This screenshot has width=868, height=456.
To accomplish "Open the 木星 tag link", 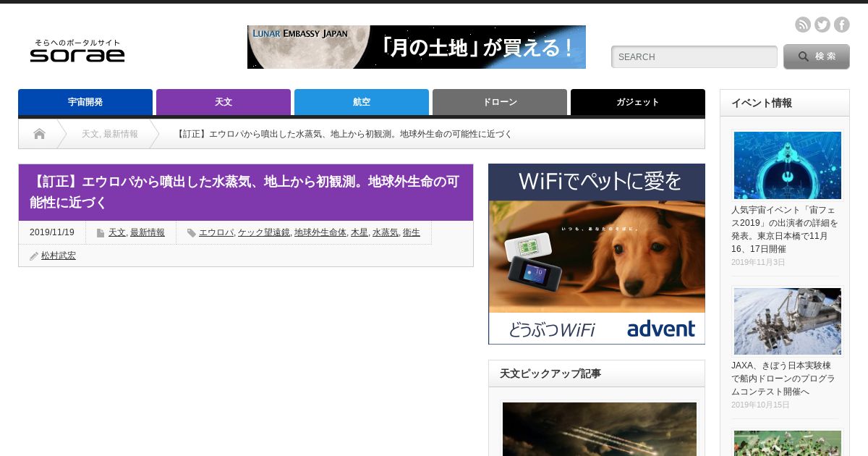I will (x=359, y=232).
